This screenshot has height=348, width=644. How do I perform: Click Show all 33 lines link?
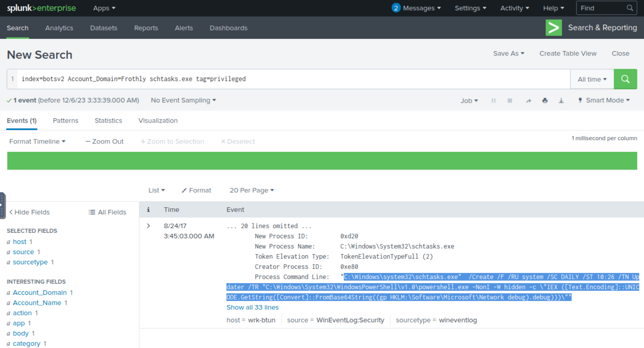click(x=253, y=307)
